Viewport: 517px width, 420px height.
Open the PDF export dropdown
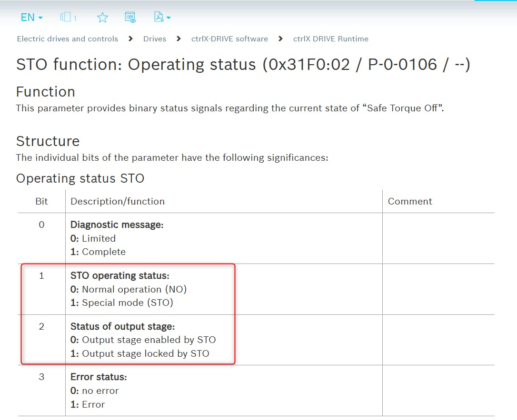point(162,18)
